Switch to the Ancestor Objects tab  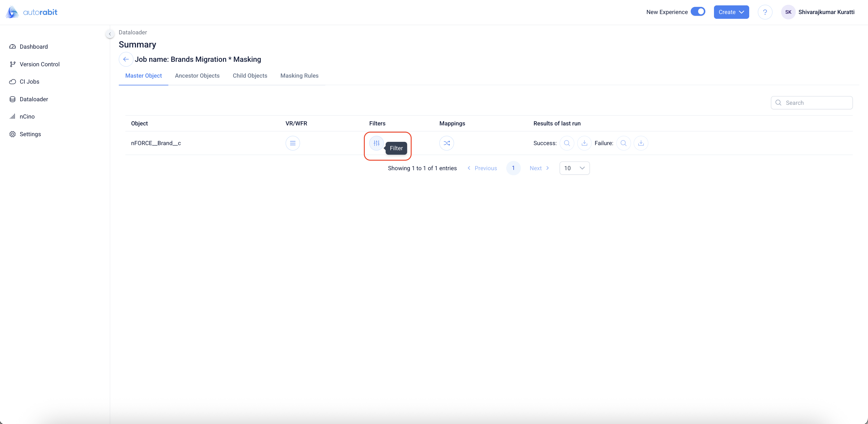point(197,76)
